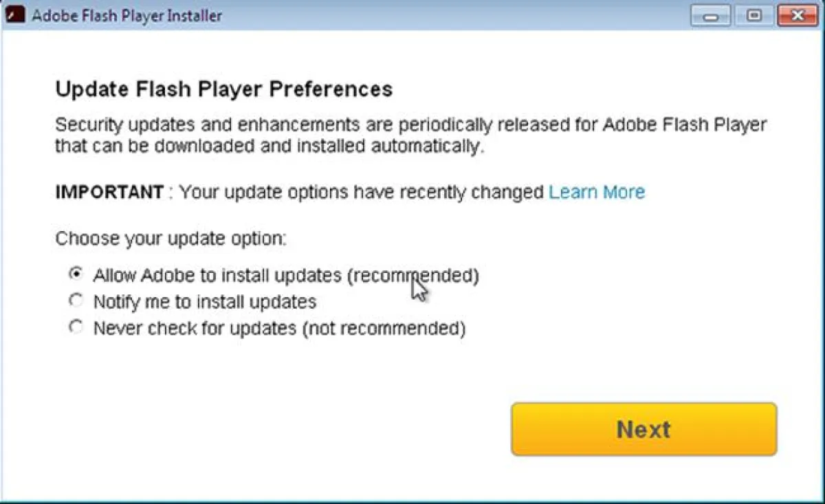825x504 pixels.
Task: Click the Adobe Flash icon in title bar
Action: coord(16,14)
